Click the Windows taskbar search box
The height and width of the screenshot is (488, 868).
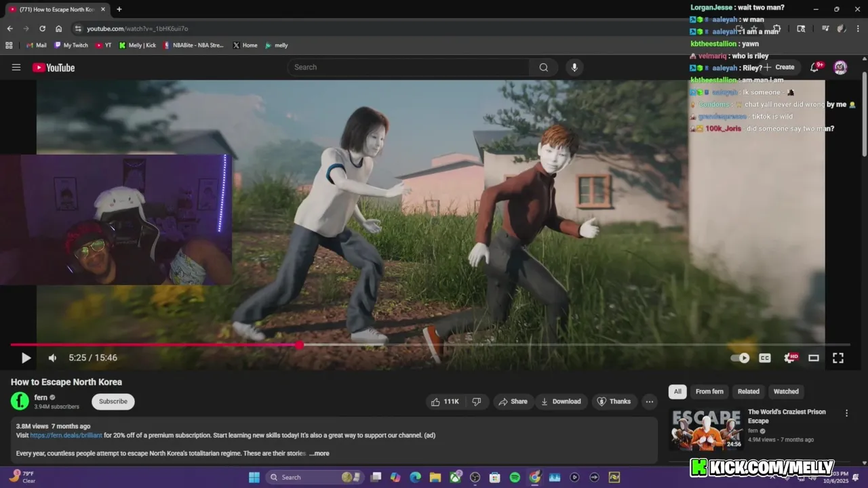coord(313,477)
